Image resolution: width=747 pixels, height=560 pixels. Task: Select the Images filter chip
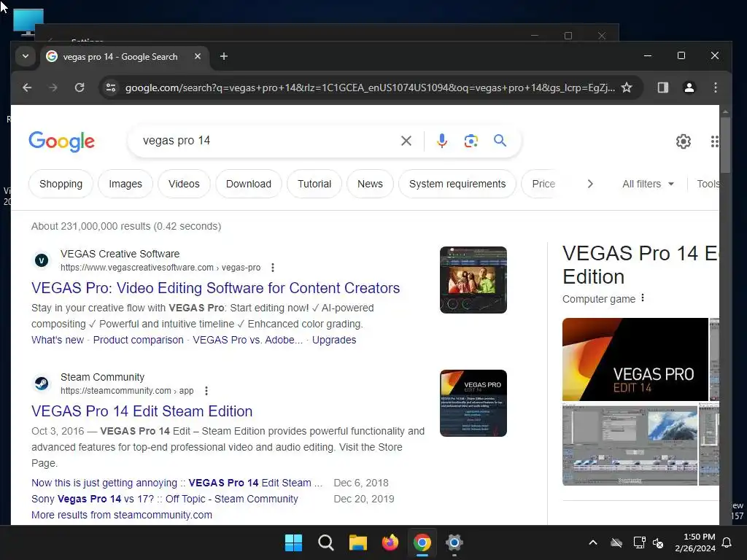[x=125, y=184]
